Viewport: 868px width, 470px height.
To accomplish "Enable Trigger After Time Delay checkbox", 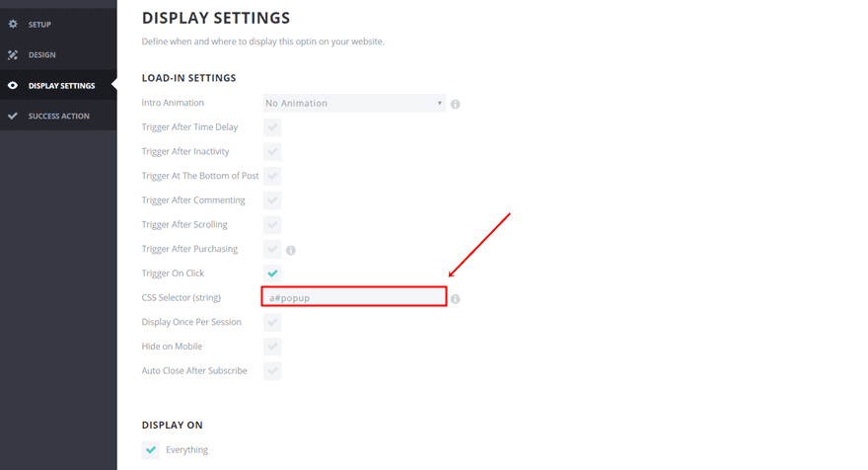I will 272,127.
